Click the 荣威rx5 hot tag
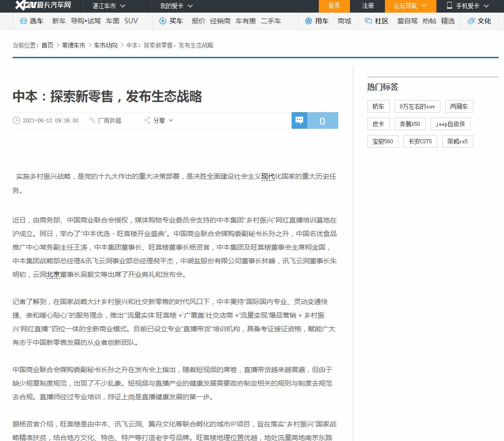Image resolution: width=504 pixels, height=441 pixels. pos(457,141)
